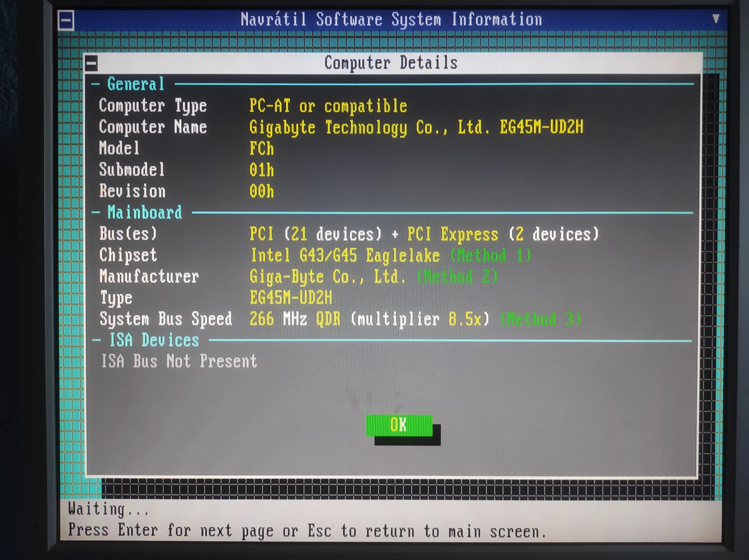
Task: Click the 'ISA Bus Not Present' line
Action: (x=179, y=361)
